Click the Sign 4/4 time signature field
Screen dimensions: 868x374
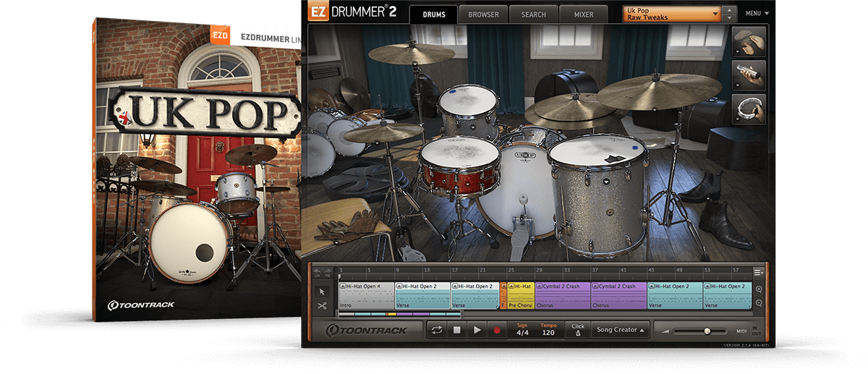(521, 330)
